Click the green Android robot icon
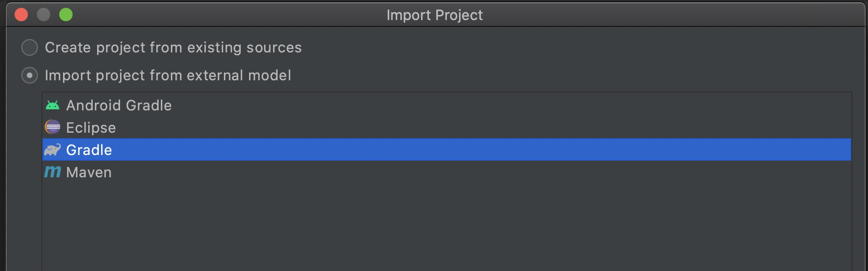 coord(53,105)
